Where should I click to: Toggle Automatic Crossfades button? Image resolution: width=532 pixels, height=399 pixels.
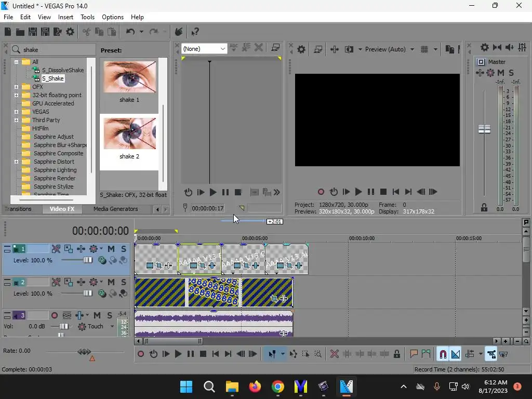coord(455,354)
